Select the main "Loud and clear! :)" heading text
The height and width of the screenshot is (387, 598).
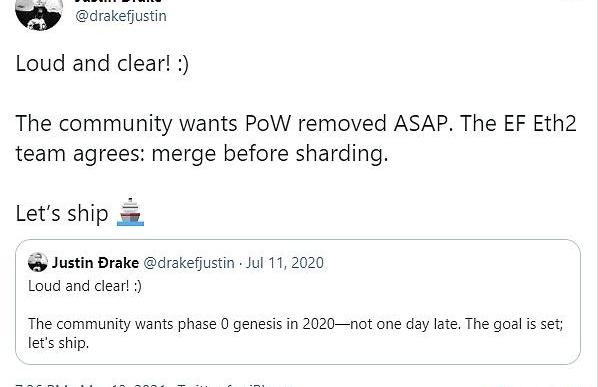coord(102,63)
